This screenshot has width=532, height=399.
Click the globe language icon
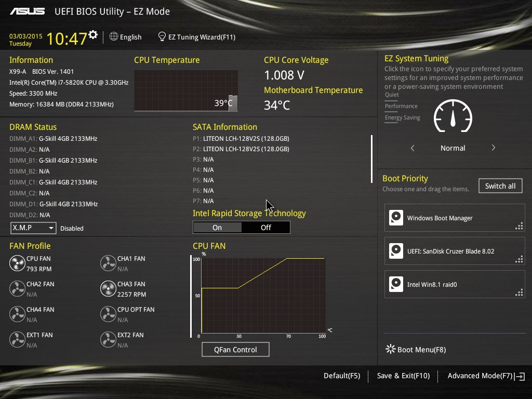[x=114, y=36]
